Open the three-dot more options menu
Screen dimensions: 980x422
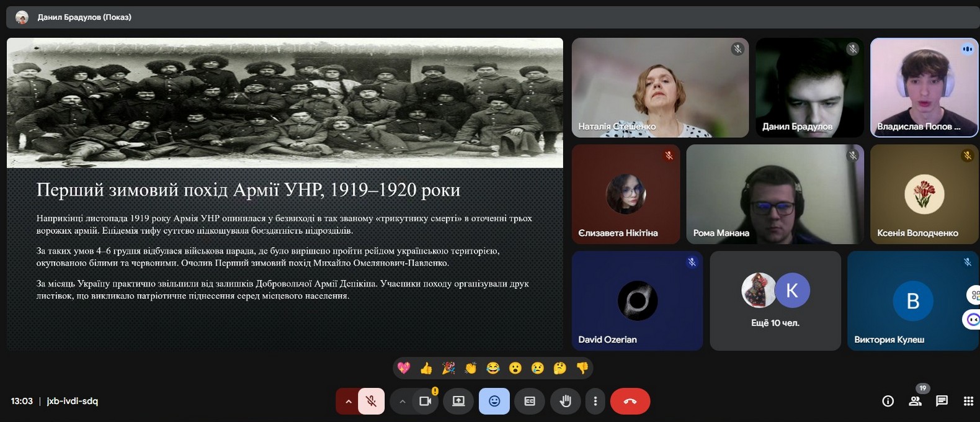pyautogui.click(x=595, y=402)
